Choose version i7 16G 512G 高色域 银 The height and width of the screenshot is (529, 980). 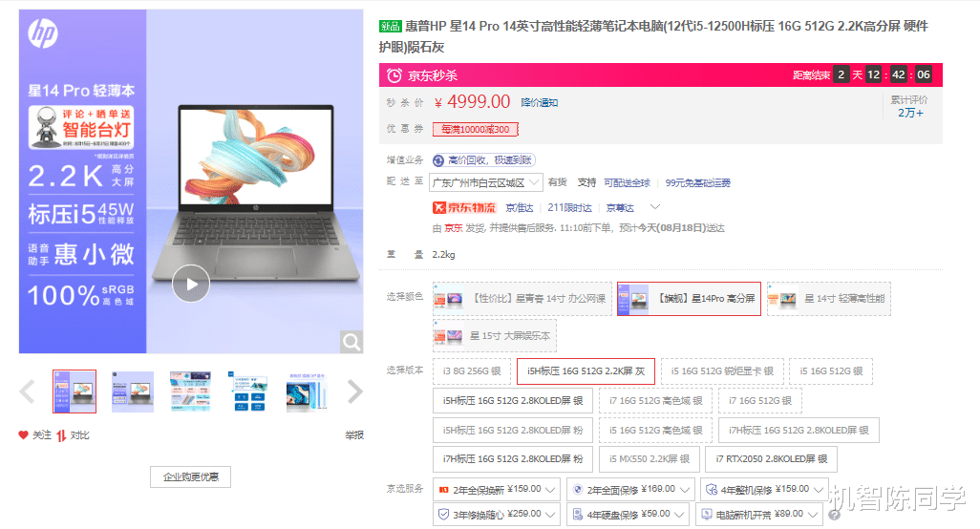(655, 400)
